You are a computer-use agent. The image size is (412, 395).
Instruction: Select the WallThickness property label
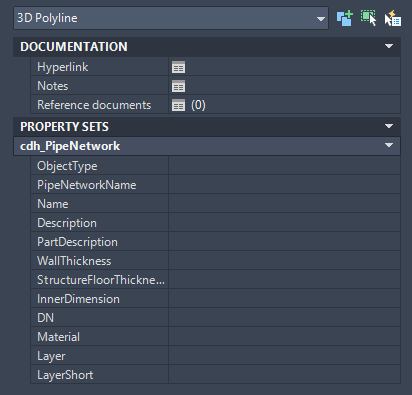pos(74,261)
